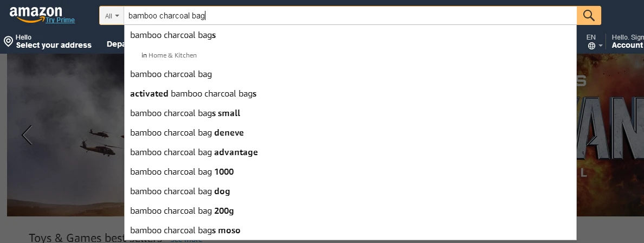
Task: Click into the search text field
Action: (x=350, y=16)
